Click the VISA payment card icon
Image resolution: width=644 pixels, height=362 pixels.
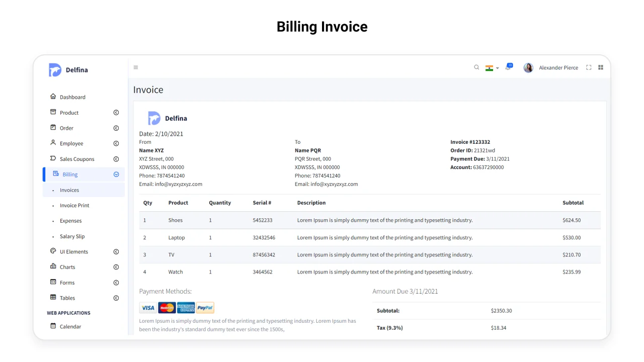(x=148, y=308)
